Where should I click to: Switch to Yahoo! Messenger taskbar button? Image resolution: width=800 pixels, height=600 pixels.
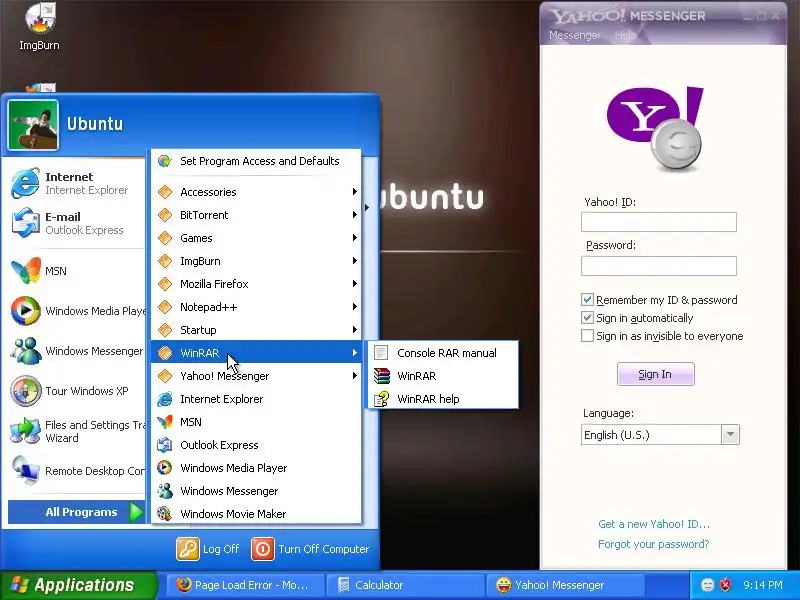(x=565, y=585)
